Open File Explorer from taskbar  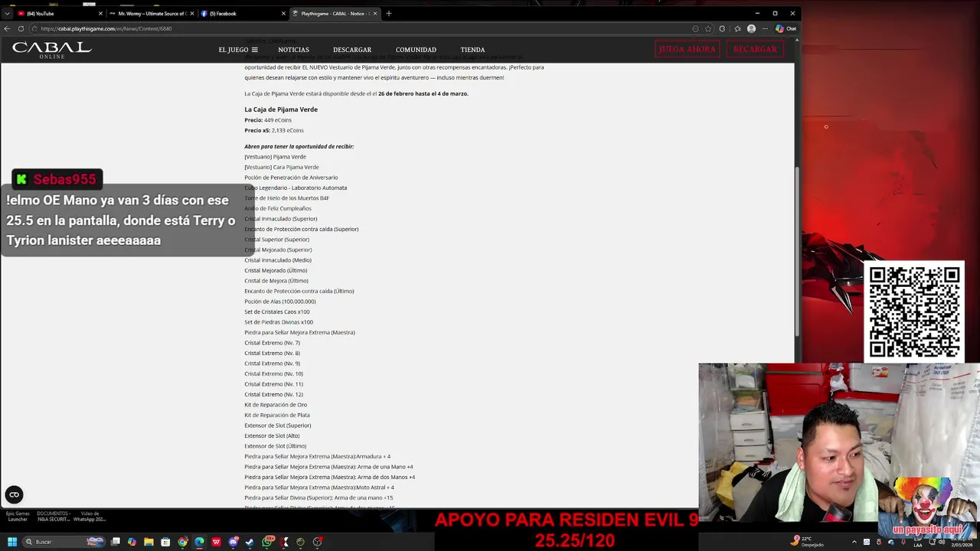149,542
